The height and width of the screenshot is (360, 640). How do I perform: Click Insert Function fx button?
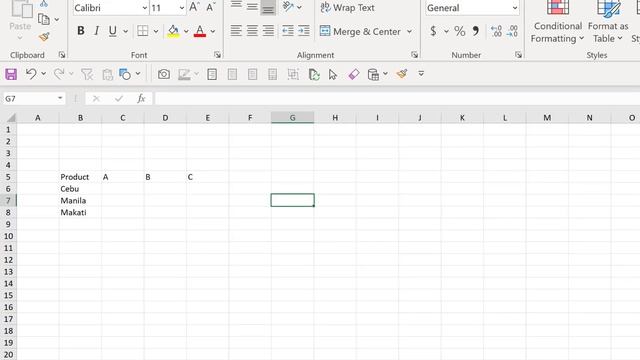(141, 98)
